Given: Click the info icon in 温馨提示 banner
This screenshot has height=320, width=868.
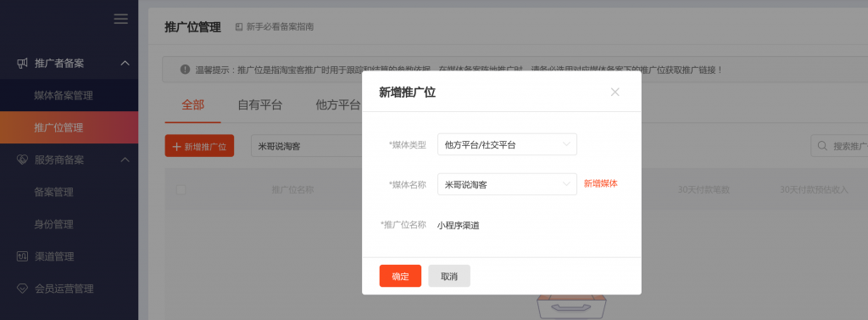Looking at the screenshot, I should [x=185, y=70].
